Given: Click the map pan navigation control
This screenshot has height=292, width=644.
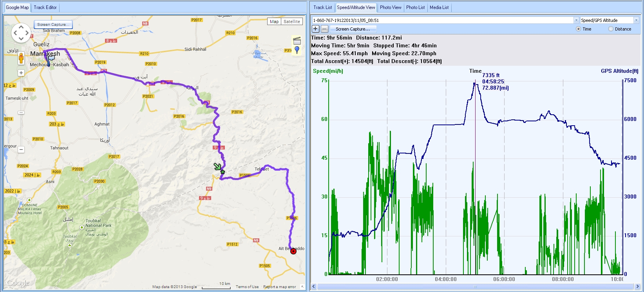Looking at the screenshot, I should click(x=21, y=33).
